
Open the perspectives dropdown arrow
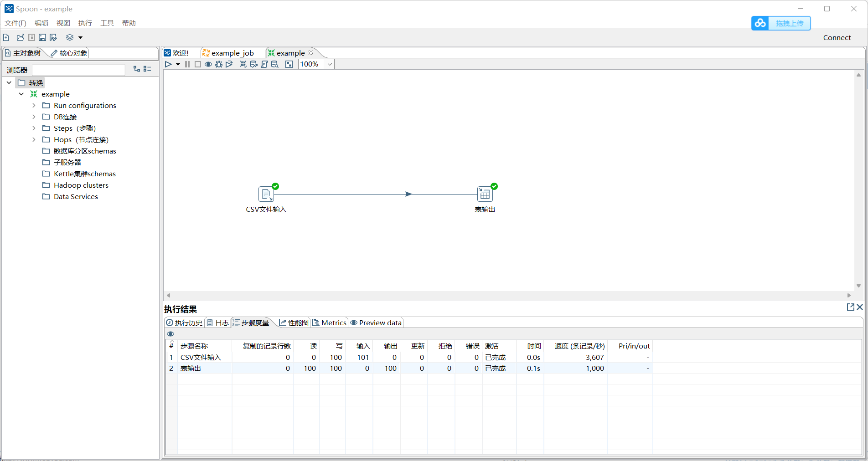tap(81, 38)
